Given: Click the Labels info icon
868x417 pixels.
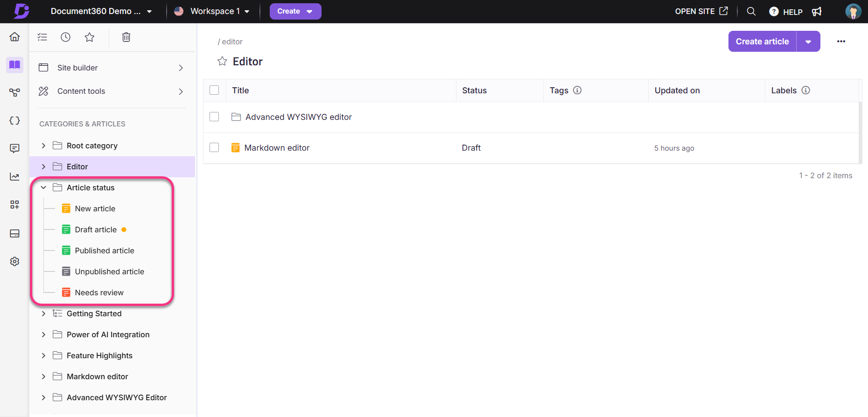Looking at the screenshot, I should point(805,90).
